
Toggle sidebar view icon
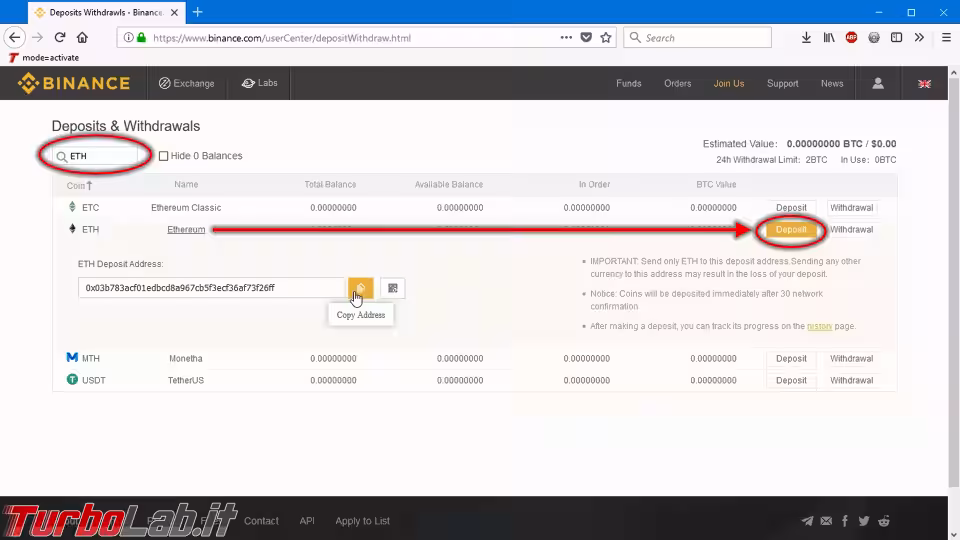tap(896, 37)
